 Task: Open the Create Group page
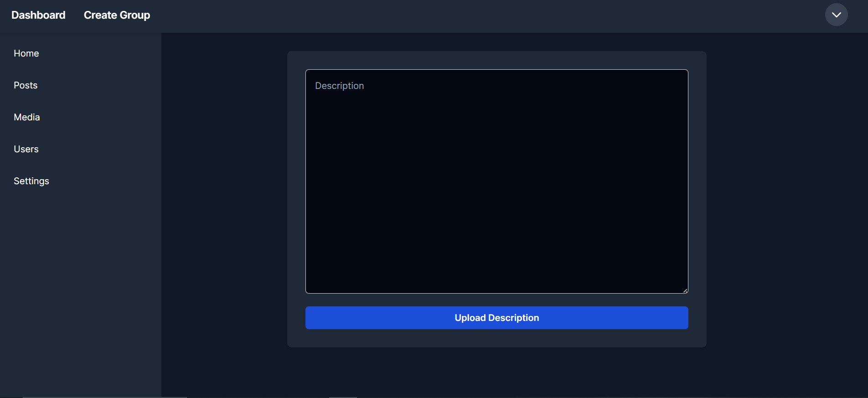(117, 15)
